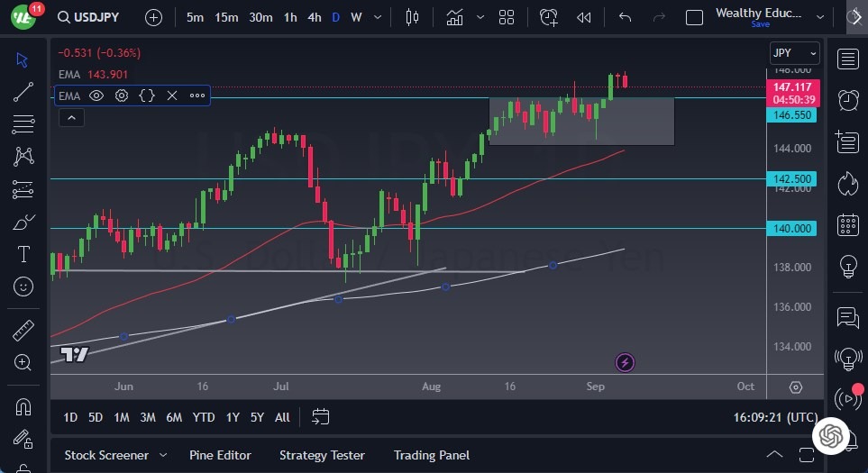Toggle magnet mode on
The width and height of the screenshot is (868, 473).
pyautogui.click(x=23, y=405)
